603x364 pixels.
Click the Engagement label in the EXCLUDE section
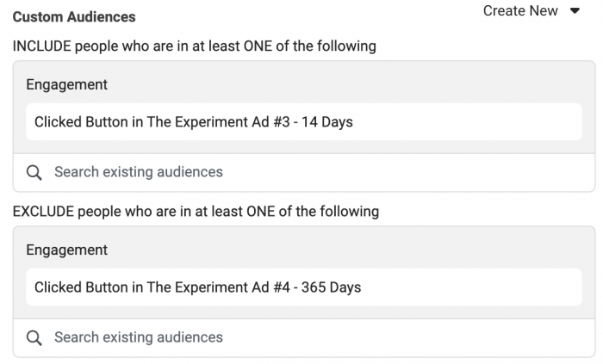(66, 250)
